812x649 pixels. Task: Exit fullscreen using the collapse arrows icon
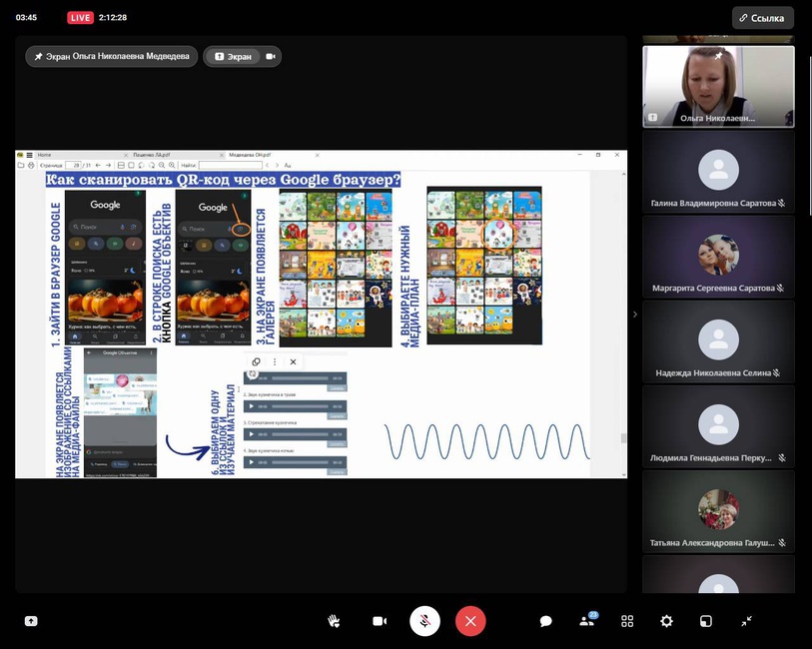[x=746, y=620]
